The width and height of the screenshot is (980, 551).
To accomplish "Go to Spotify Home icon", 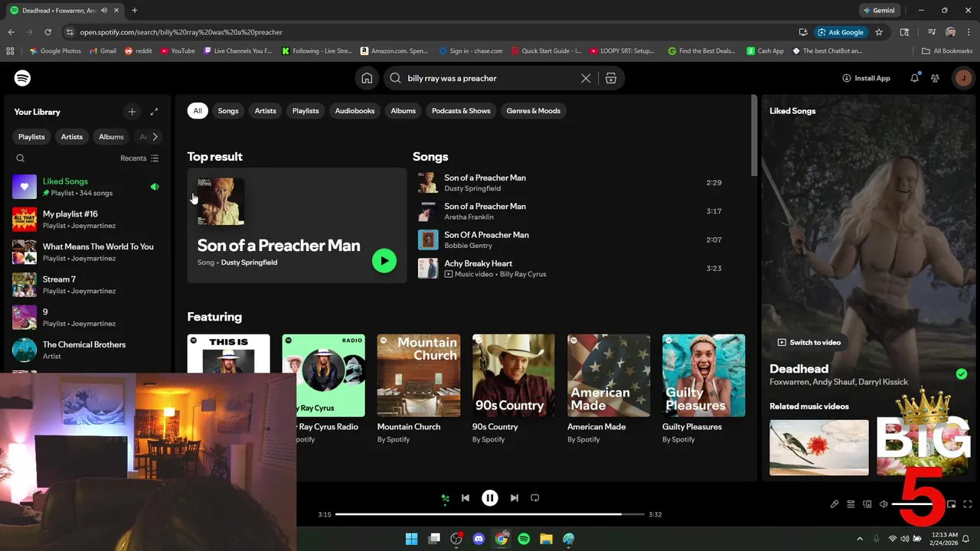I will pyautogui.click(x=367, y=78).
